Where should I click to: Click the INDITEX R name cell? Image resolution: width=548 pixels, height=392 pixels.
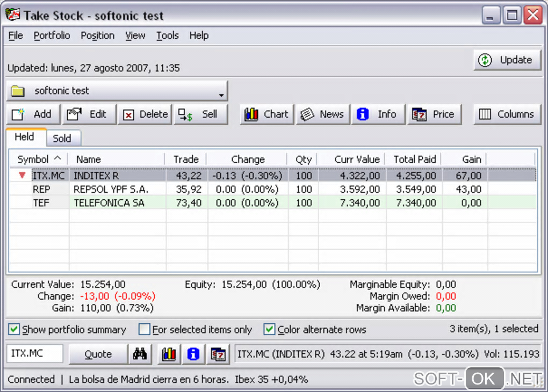click(118, 176)
